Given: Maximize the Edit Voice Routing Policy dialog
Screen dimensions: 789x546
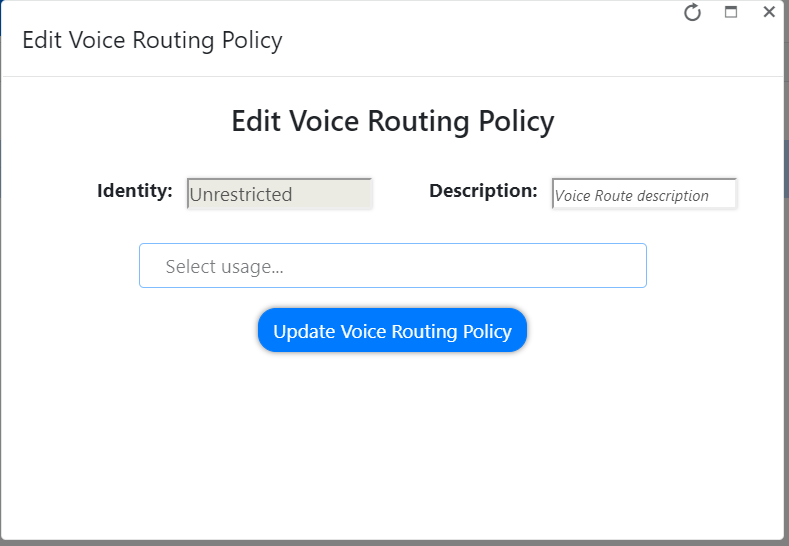Looking at the screenshot, I should (731, 13).
